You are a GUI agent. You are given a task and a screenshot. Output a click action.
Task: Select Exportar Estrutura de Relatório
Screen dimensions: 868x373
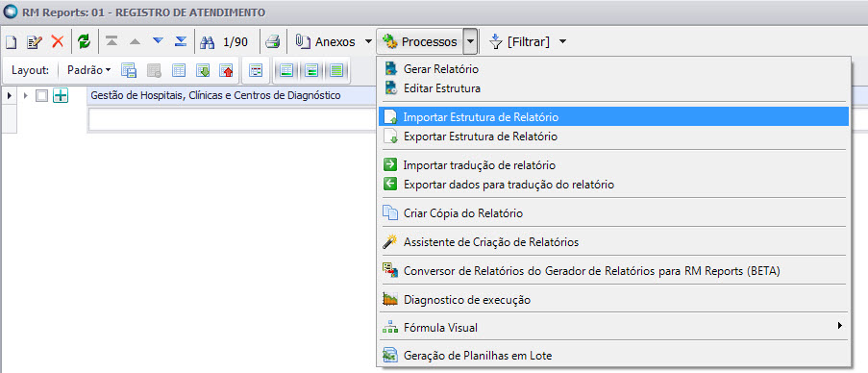click(612, 137)
